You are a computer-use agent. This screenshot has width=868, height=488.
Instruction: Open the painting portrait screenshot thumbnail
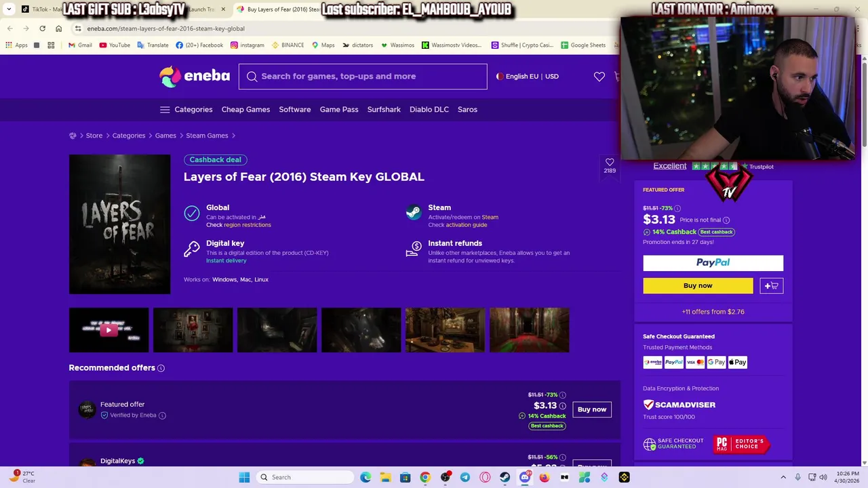[193, 330]
